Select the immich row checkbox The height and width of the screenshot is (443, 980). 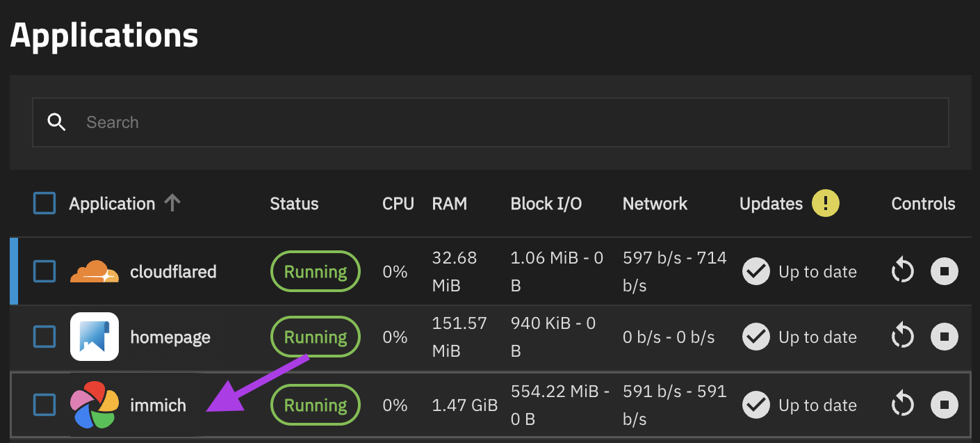pos(44,405)
